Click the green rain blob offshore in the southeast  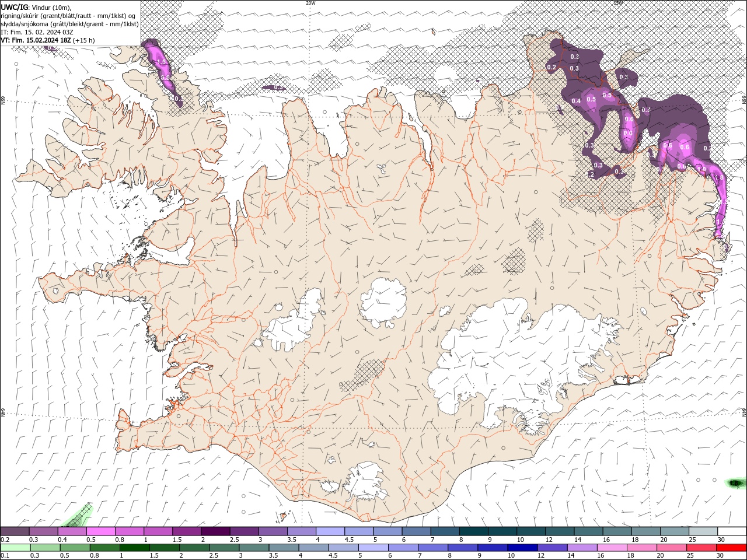[735, 483]
